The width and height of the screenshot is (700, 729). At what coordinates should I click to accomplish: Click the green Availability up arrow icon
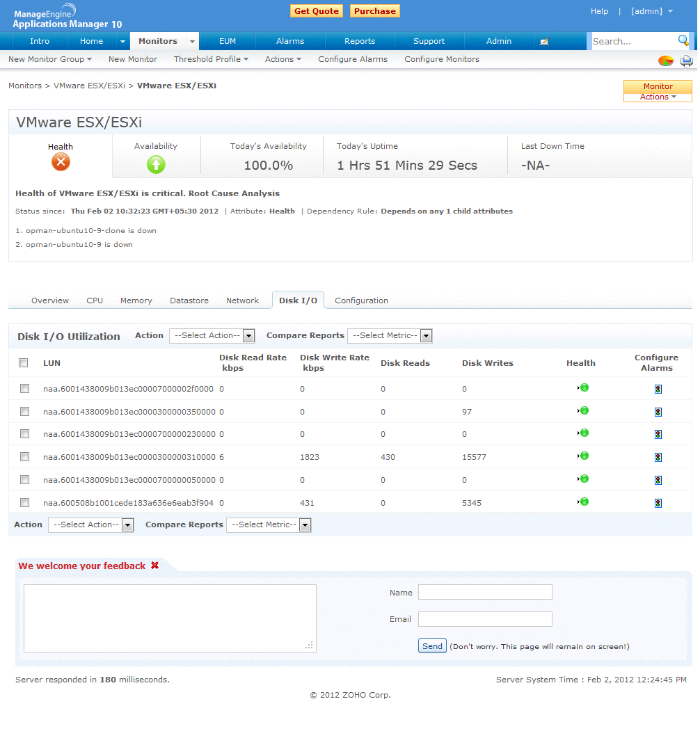(x=156, y=165)
